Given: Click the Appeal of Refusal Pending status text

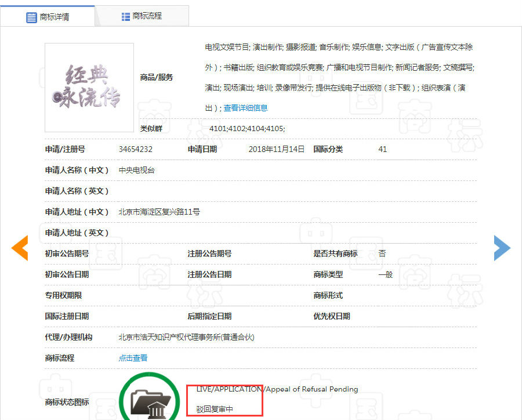Looking at the screenshot, I should 312,389.
